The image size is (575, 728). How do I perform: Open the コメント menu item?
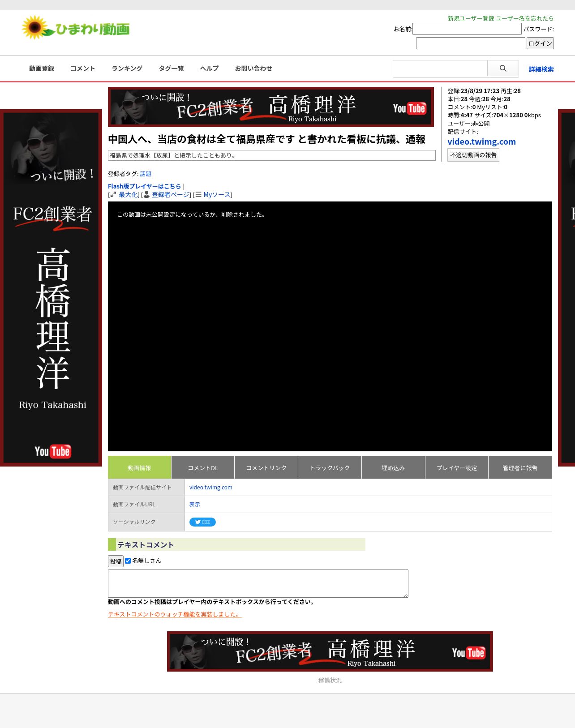[83, 69]
